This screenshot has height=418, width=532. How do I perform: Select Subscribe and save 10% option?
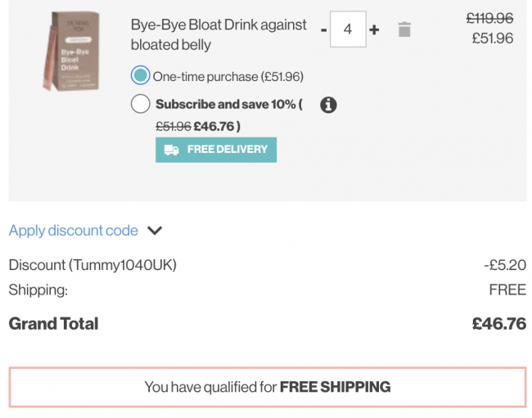[x=141, y=104]
